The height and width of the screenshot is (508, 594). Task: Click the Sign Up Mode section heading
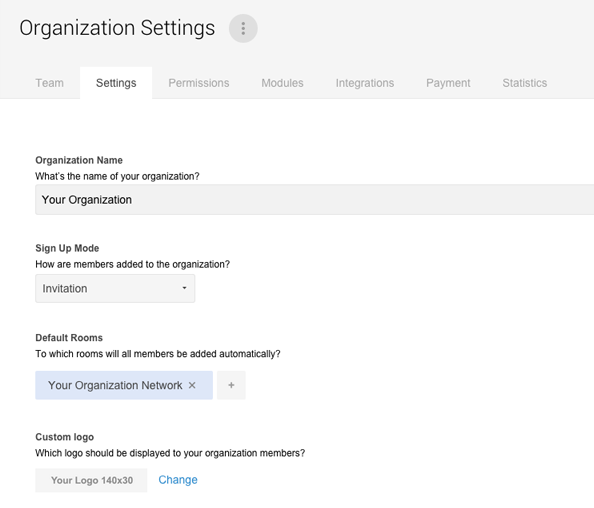67,248
